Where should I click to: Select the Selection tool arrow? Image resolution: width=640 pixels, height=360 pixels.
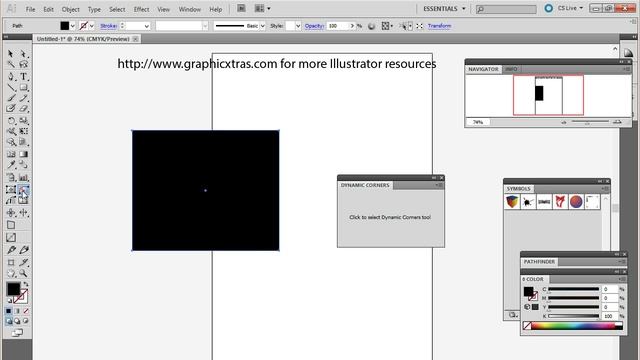point(11,54)
